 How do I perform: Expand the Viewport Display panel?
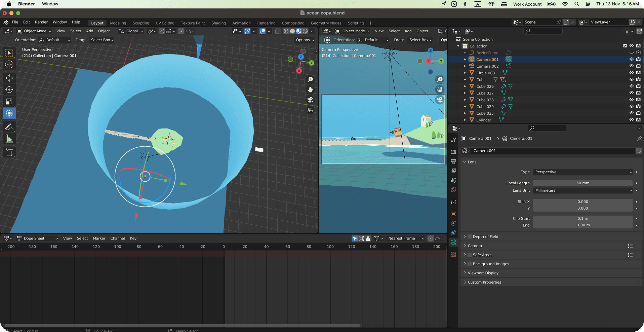(483, 273)
